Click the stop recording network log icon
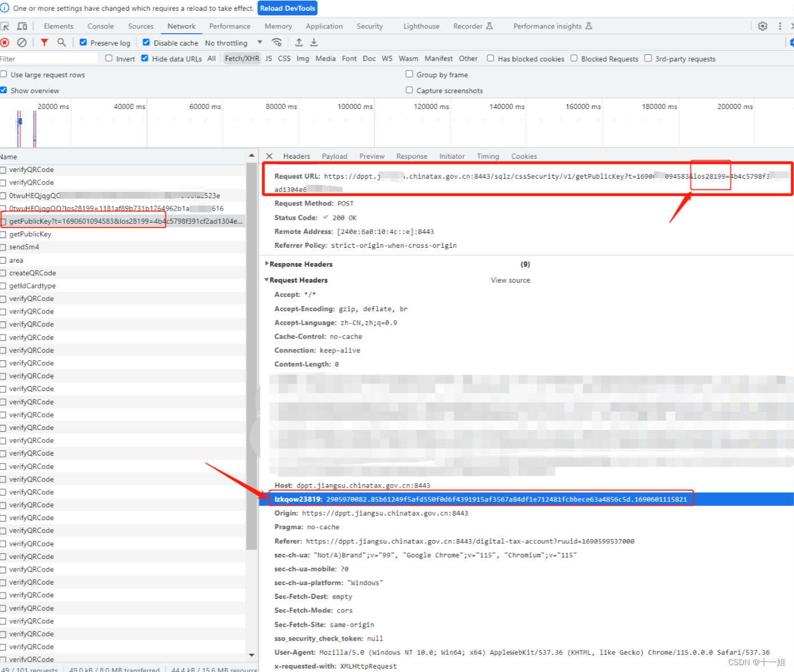The height and width of the screenshot is (672, 794). coord(5,42)
